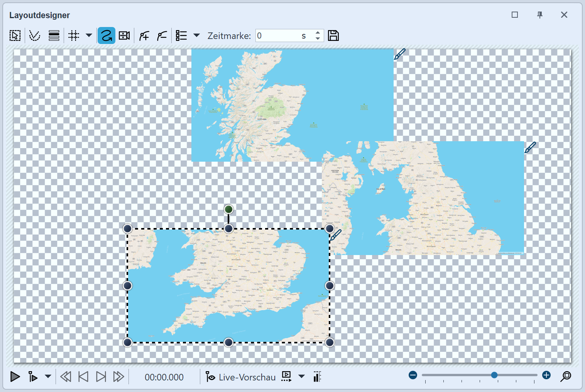Toggle the motion path mode button
The width and height of the screenshot is (585, 392).
106,36
